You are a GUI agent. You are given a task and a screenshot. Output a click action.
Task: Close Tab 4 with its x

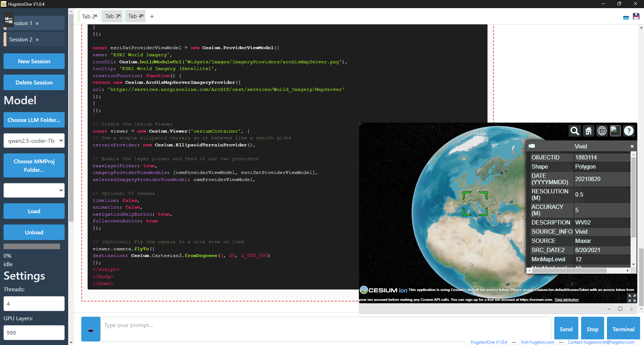(142, 16)
